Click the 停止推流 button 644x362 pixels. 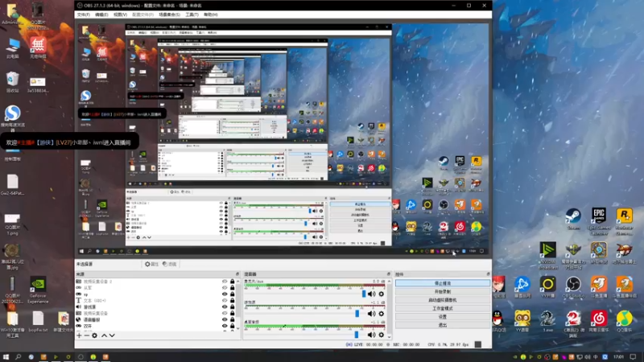click(x=442, y=283)
